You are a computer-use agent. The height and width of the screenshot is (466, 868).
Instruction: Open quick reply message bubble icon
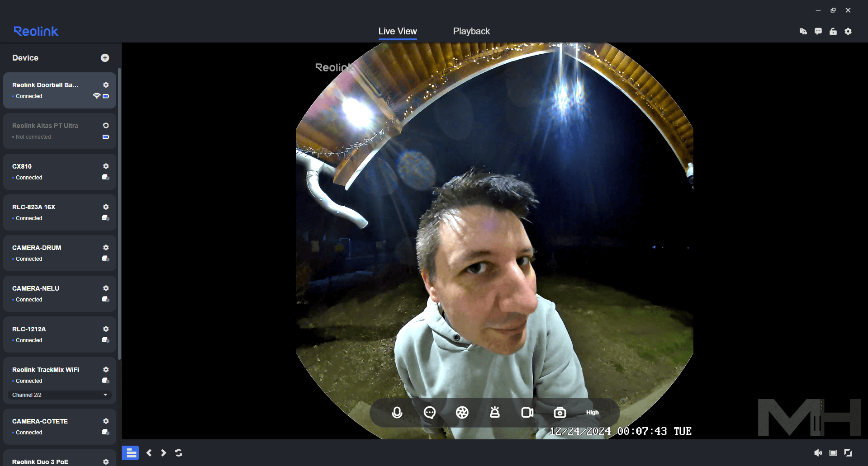[430, 413]
